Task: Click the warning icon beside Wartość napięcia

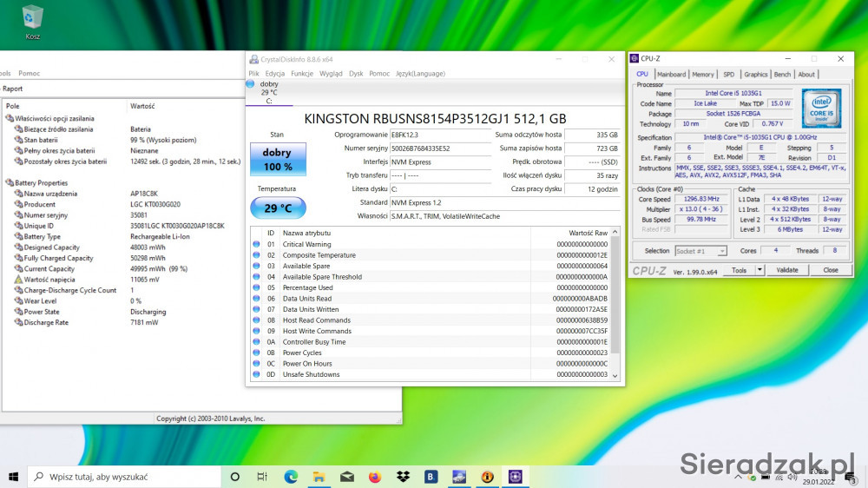Action: click(18, 280)
